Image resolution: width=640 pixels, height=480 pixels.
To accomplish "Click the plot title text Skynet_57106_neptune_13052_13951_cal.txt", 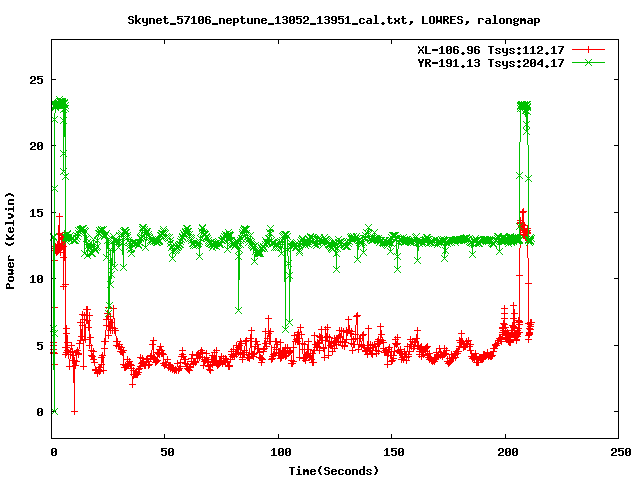I will coord(267,20).
